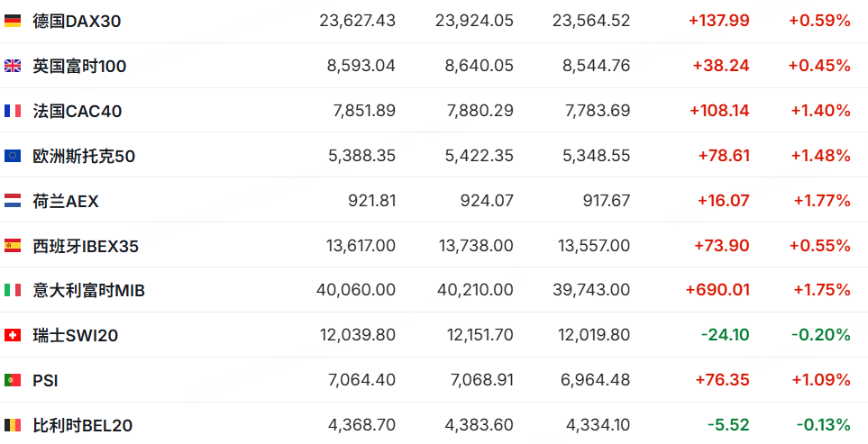This screenshot has width=868, height=444.
Task: Open the 欧洲斯托克50 index link
Action: click(x=84, y=156)
